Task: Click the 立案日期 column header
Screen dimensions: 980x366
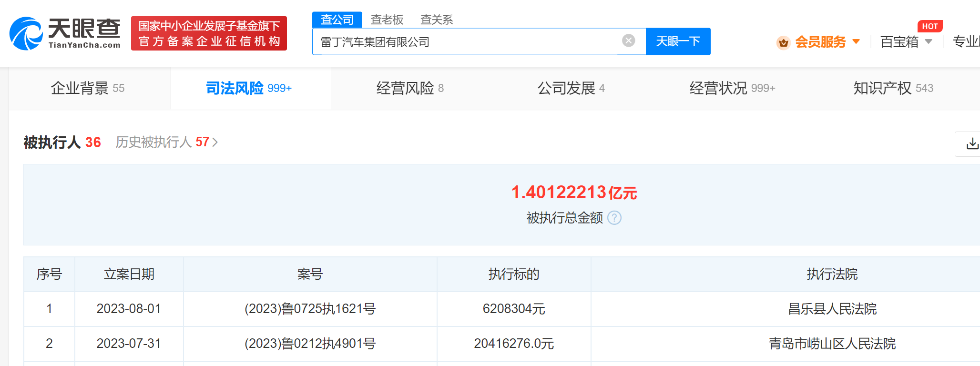Action: coord(129,274)
